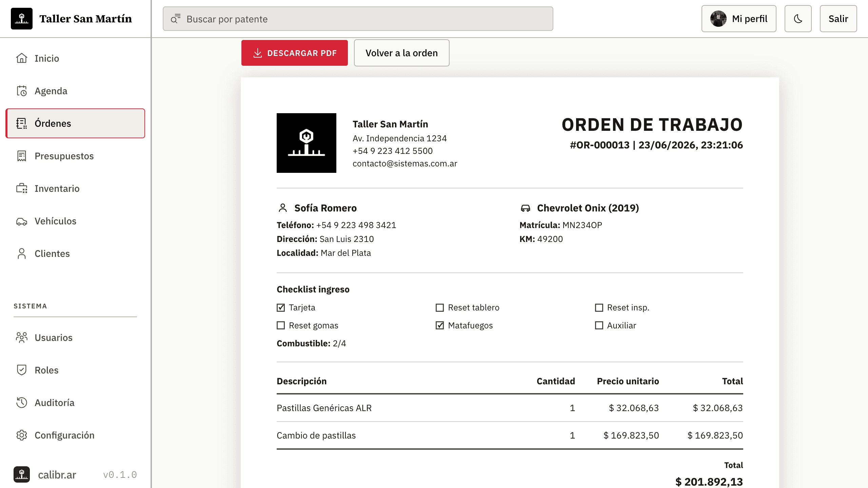Click the calibr.ar brand text
The height and width of the screenshot is (488, 868).
pos(57,475)
